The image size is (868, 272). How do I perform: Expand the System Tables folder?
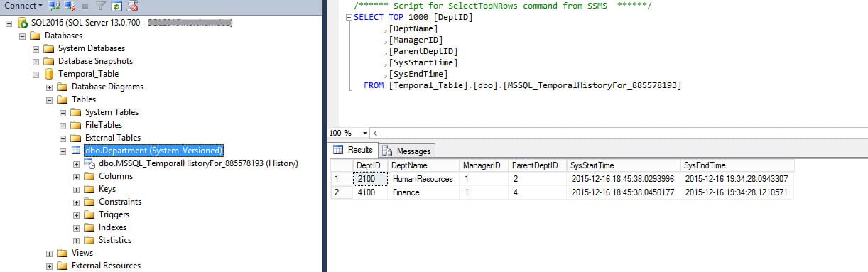tap(63, 112)
